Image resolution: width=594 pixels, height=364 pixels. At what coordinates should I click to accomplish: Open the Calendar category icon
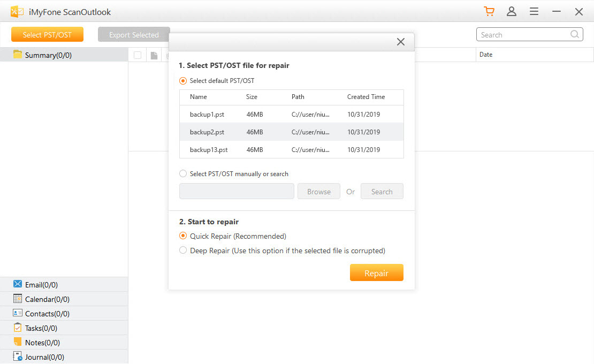pos(18,299)
